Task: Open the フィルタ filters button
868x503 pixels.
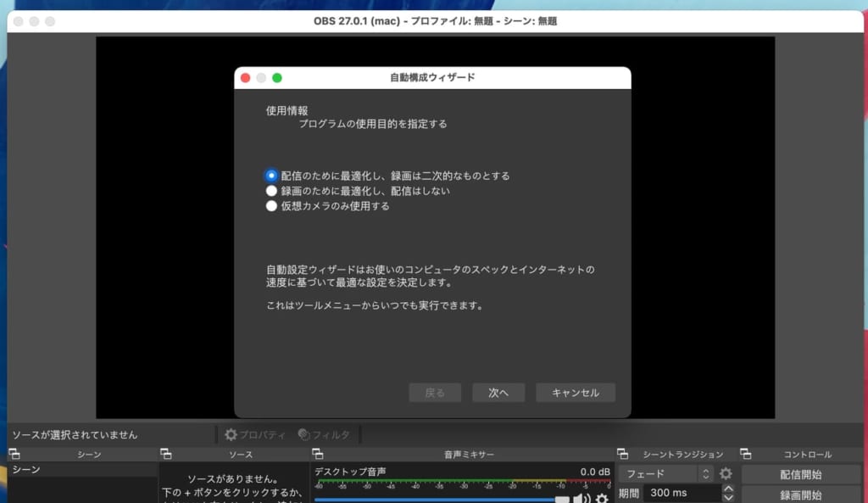Action: coord(324,435)
